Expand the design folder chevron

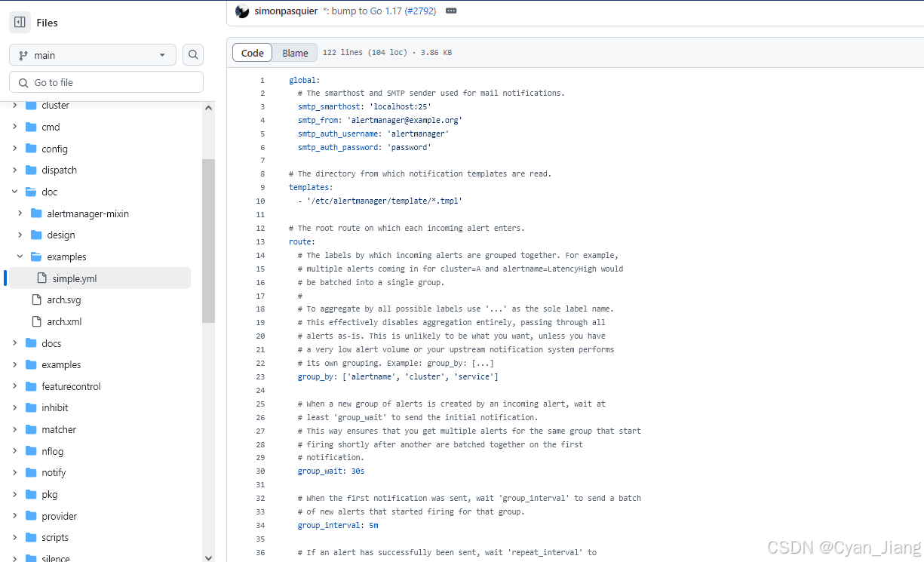(x=20, y=235)
